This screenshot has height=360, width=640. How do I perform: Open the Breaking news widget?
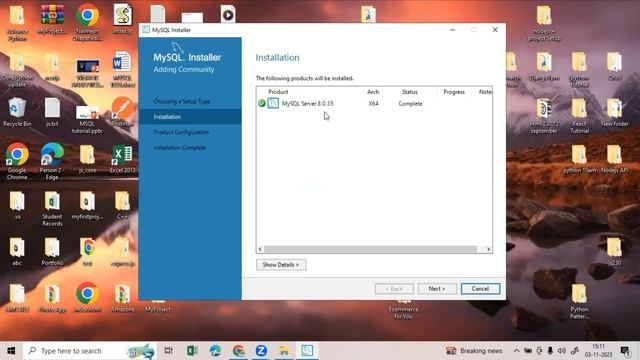[474, 351]
